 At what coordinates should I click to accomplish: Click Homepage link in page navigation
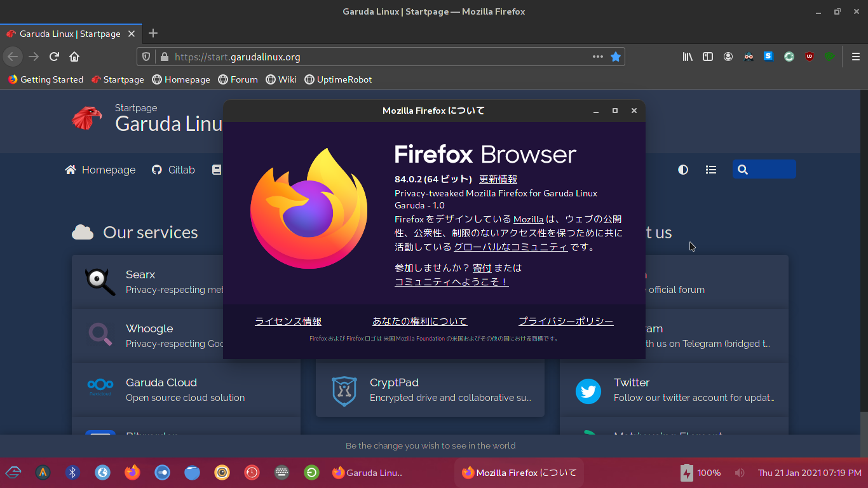100,170
